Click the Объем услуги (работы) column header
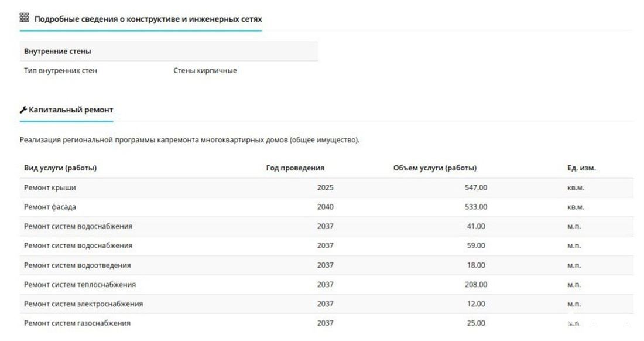644x341 pixels. pos(435,168)
